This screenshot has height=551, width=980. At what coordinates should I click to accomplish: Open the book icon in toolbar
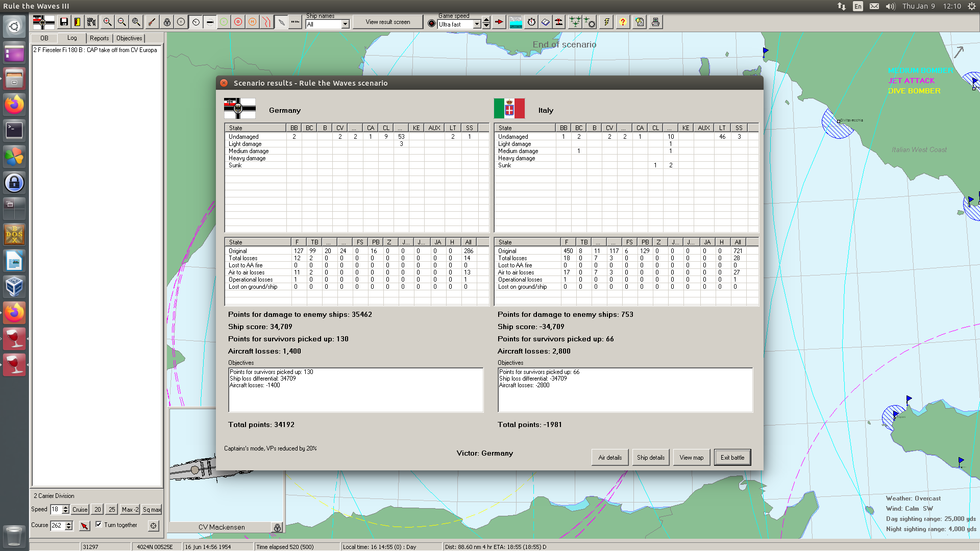[546, 22]
